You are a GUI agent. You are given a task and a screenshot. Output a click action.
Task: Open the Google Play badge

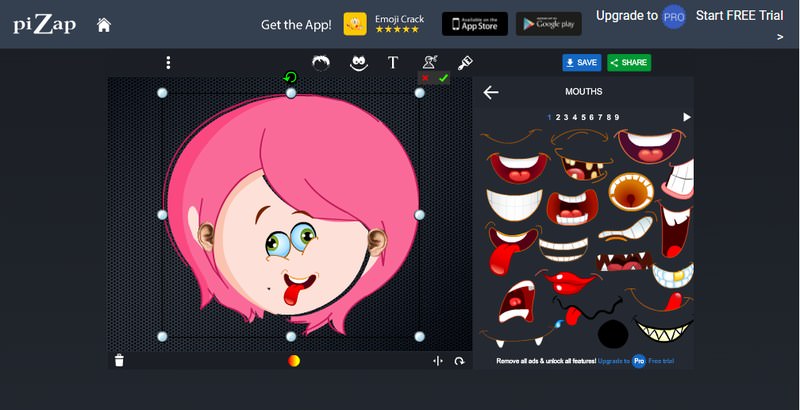548,24
